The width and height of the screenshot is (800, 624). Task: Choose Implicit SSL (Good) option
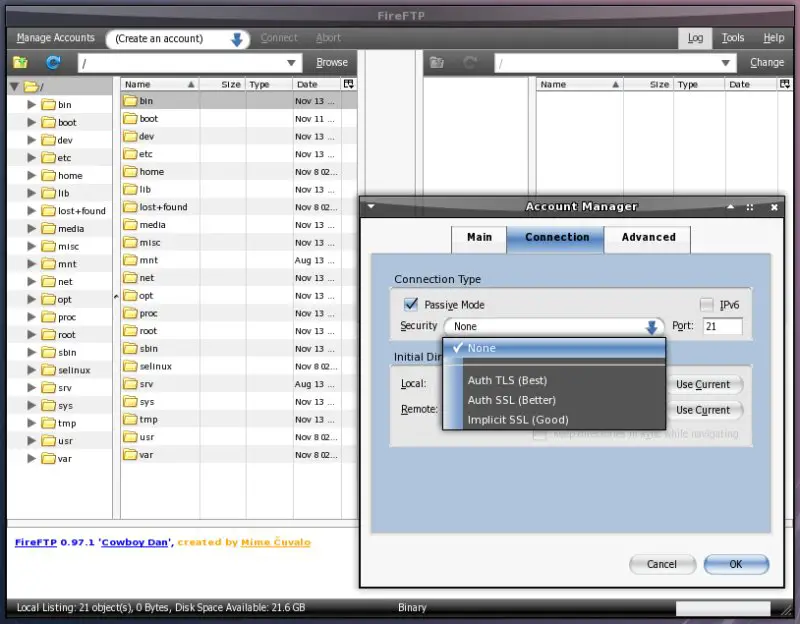[x=554, y=420]
